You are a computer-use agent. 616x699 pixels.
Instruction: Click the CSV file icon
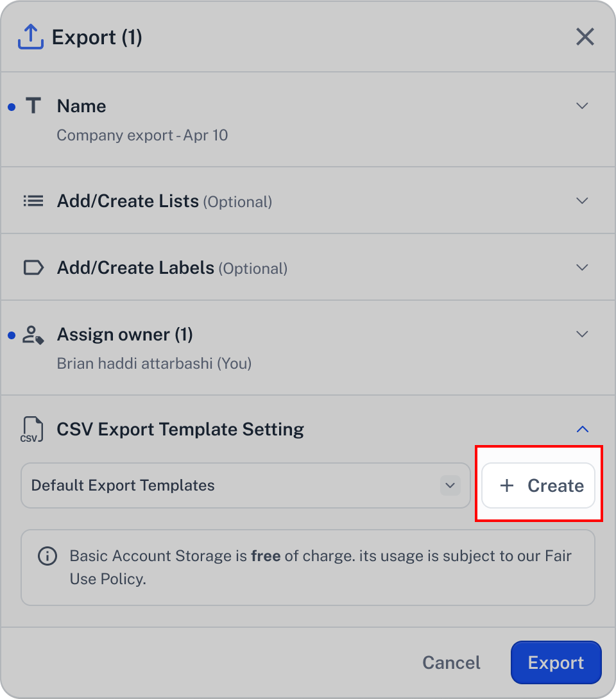tap(31, 429)
